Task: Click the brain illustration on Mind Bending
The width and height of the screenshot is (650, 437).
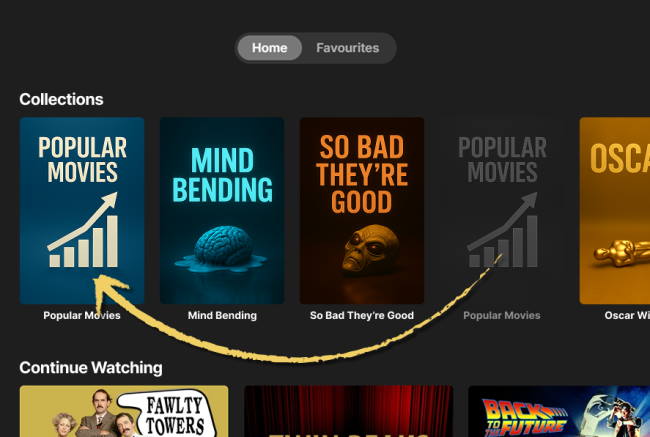Action: click(x=221, y=249)
